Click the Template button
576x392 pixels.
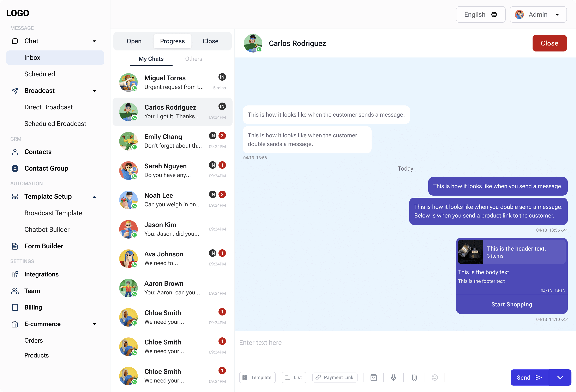pyautogui.click(x=257, y=377)
